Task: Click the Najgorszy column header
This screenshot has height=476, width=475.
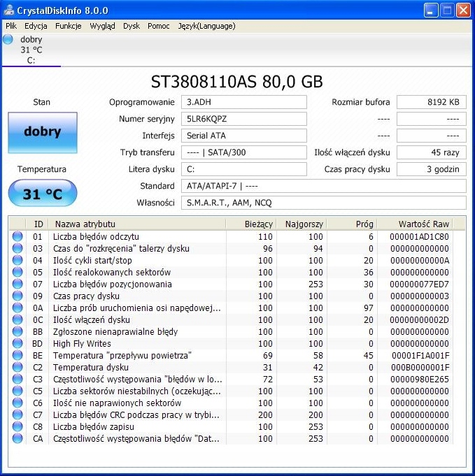Action: 302,224
